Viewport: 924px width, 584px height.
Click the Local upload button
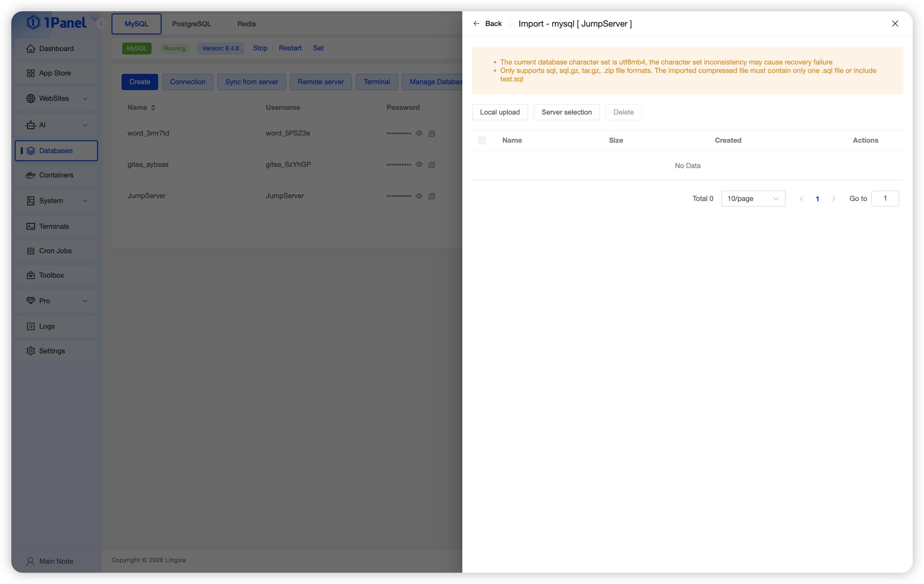[500, 112]
